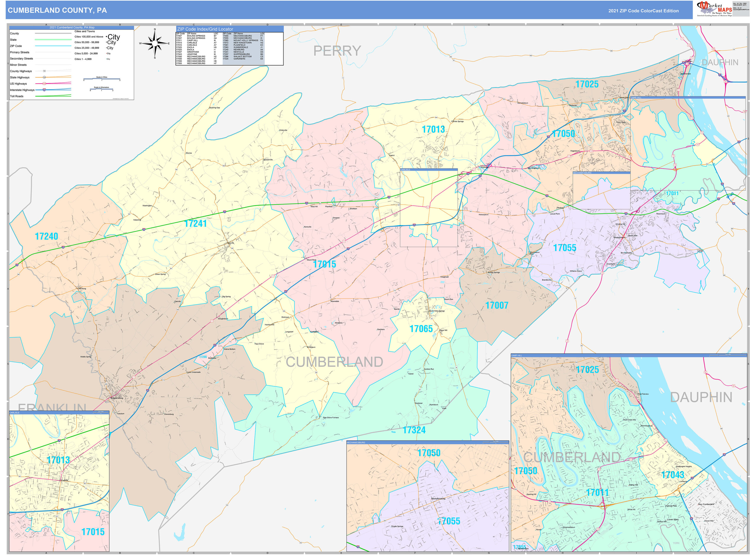
Task: Click '2021 ZIP Code ColorCast Edition' text
Action: 643,11
